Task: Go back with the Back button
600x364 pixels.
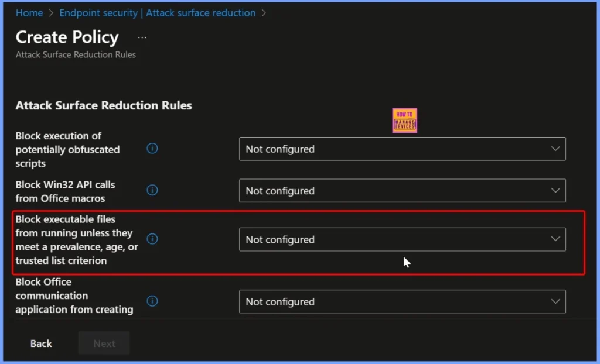Action: 41,344
